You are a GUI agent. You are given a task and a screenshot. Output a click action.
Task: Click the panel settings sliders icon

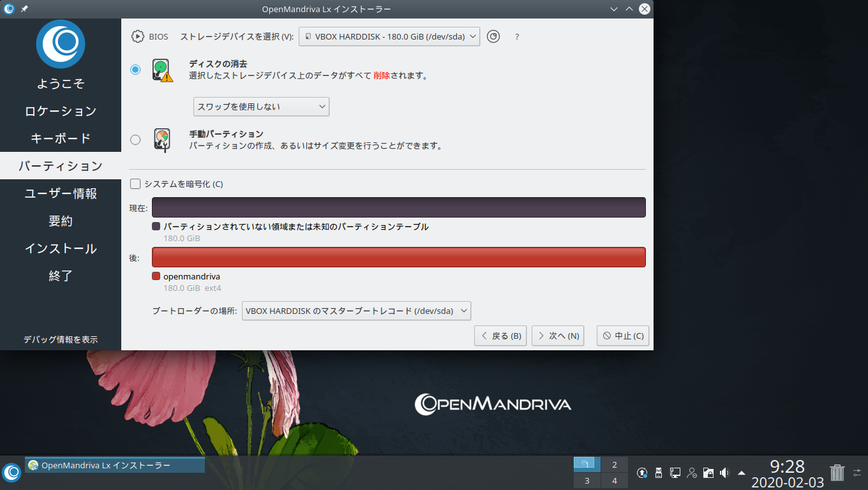click(857, 473)
